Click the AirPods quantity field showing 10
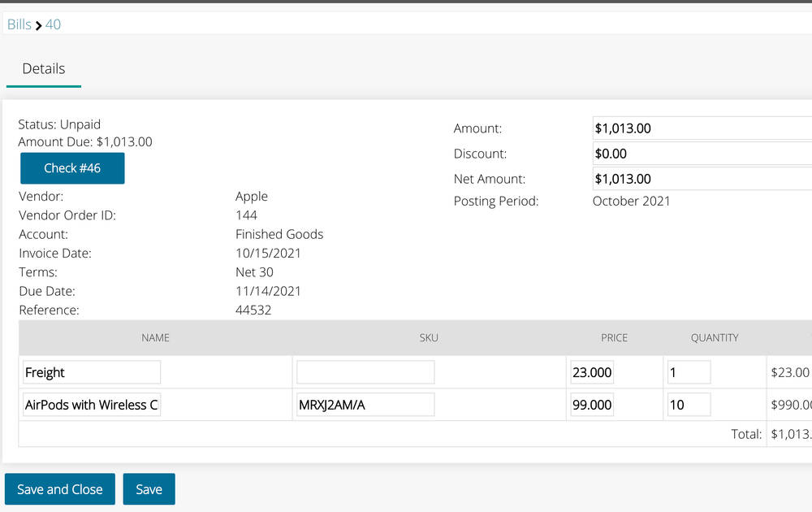This screenshot has width=812, height=512. point(689,405)
